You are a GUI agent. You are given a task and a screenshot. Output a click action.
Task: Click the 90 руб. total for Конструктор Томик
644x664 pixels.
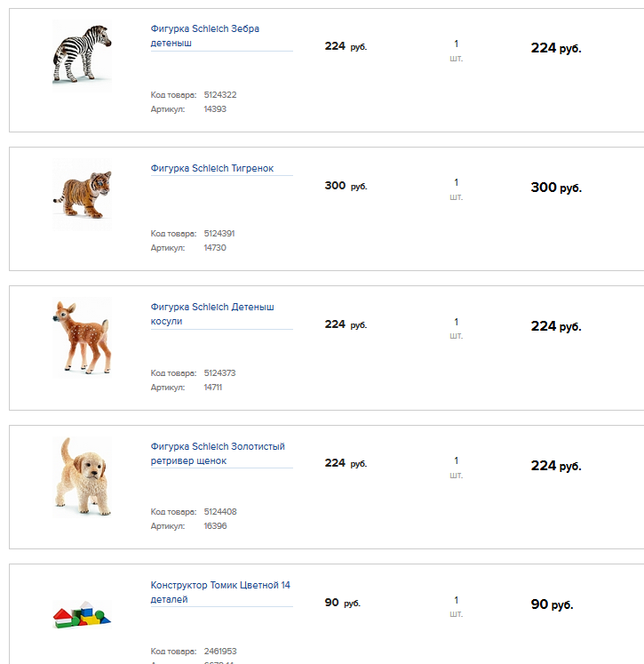[x=552, y=604]
